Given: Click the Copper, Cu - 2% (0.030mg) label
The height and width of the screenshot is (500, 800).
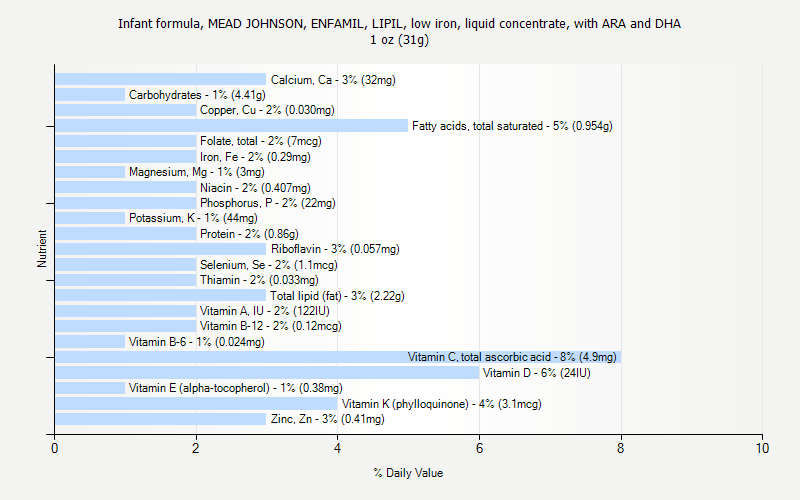Looking at the screenshot, I should 267,110.
